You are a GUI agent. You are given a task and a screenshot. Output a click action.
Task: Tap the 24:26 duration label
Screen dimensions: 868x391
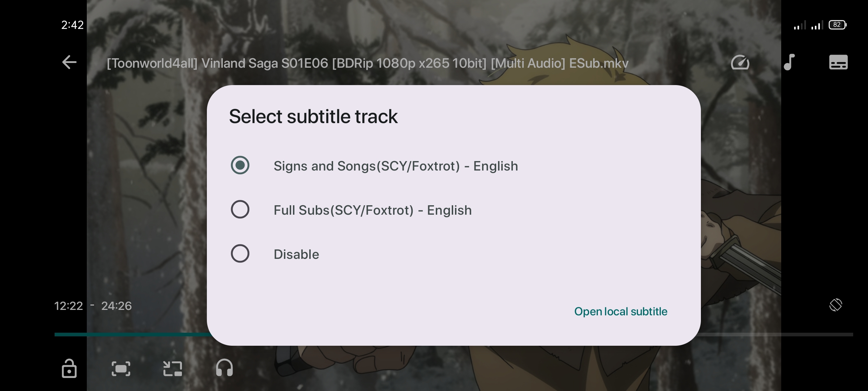point(116,306)
